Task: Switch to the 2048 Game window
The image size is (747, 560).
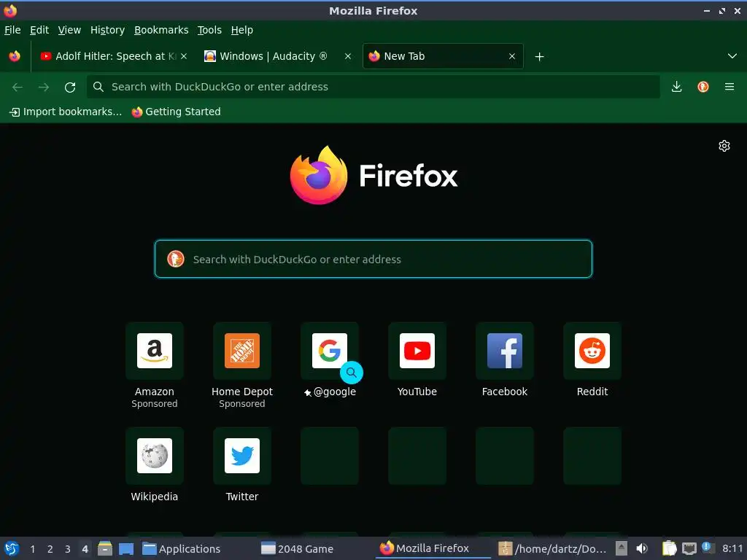Action: (298, 548)
